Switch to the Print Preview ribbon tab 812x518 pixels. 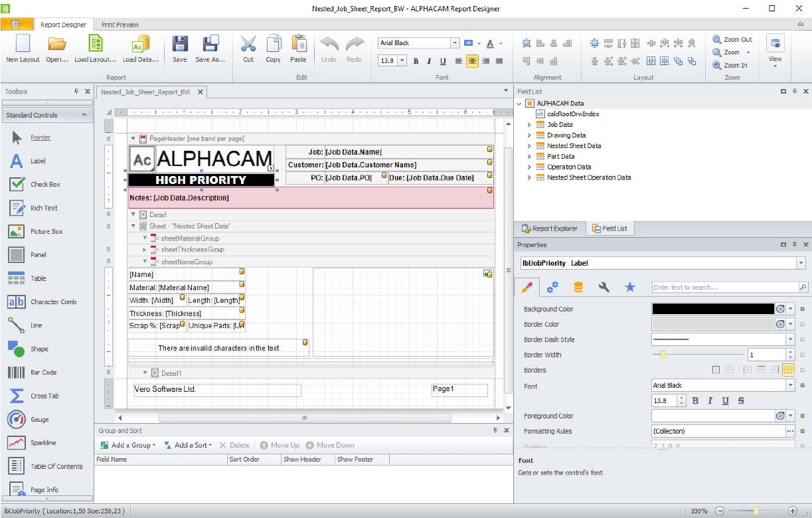(120, 25)
